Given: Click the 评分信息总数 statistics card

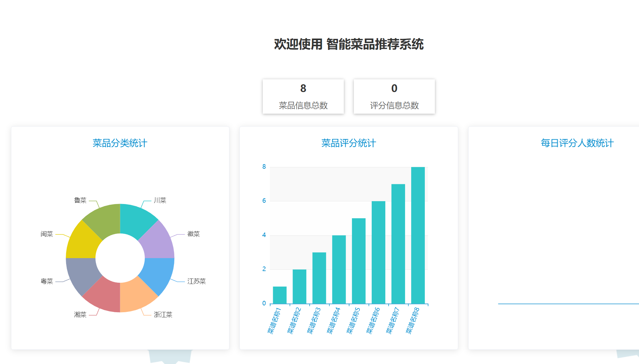Looking at the screenshot, I should 394,97.
